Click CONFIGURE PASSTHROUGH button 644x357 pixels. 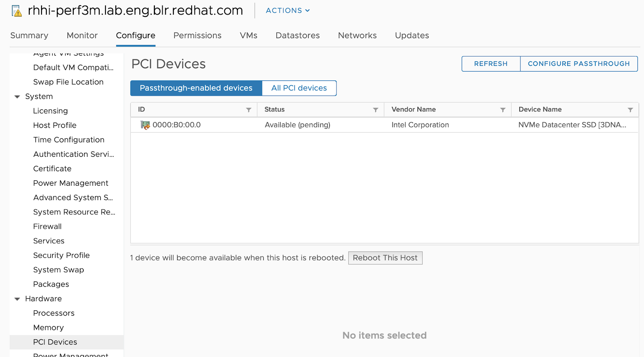[579, 64]
